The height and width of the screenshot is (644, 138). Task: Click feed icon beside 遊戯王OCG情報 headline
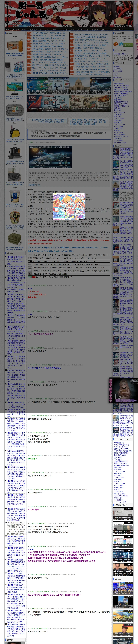(x=29, y=41)
